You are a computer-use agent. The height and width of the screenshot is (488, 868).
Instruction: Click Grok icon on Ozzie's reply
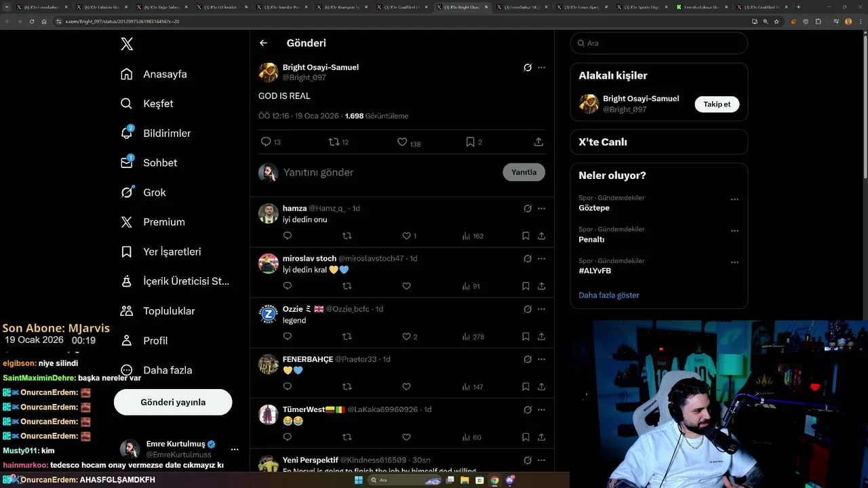[528, 309]
